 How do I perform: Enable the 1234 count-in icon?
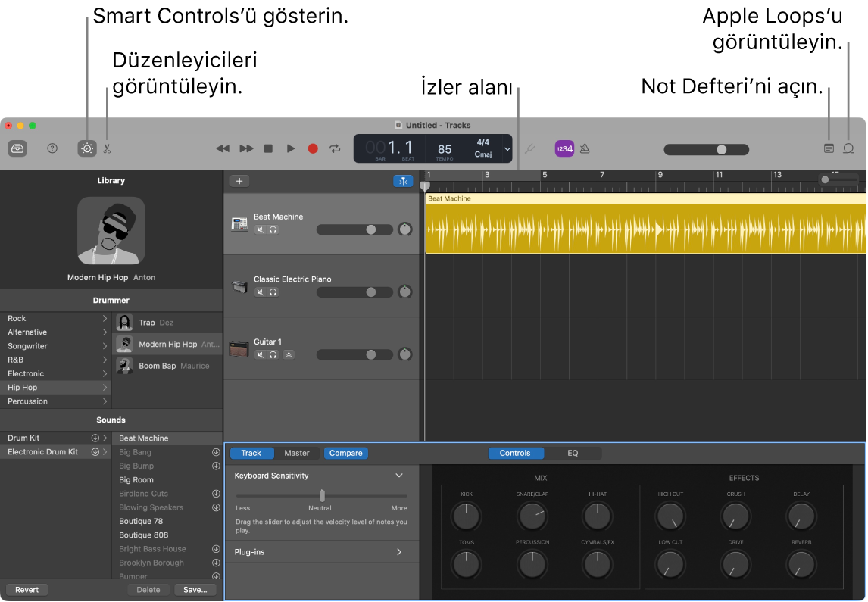[564, 148]
